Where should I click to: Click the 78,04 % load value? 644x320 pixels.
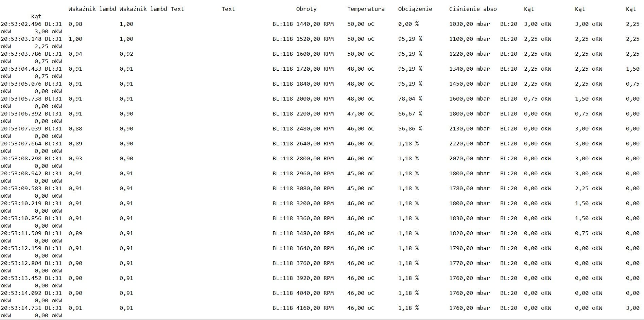click(410, 99)
